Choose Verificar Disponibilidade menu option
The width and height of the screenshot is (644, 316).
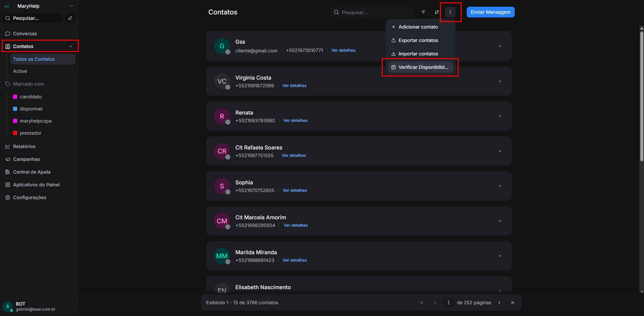pos(423,67)
